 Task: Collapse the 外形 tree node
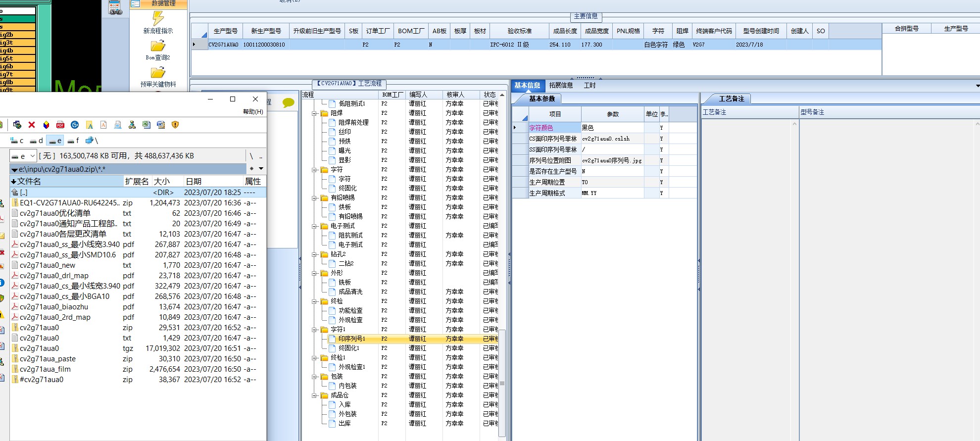click(314, 273)
